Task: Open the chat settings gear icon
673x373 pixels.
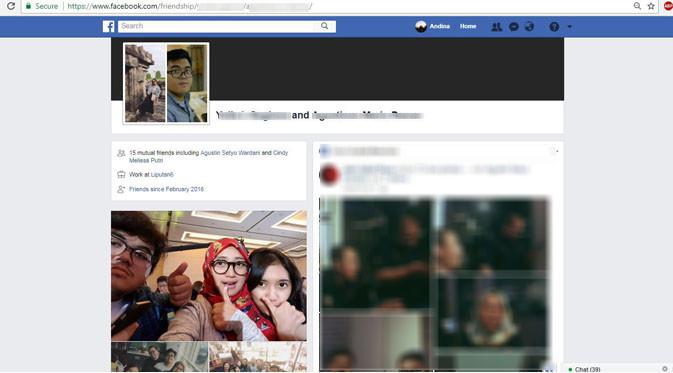Action: click(664, 369)
